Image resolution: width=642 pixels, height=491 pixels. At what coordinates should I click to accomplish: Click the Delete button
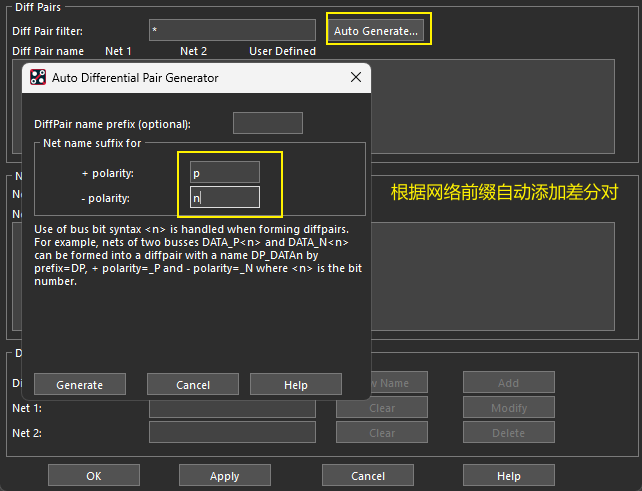(508, 433)
